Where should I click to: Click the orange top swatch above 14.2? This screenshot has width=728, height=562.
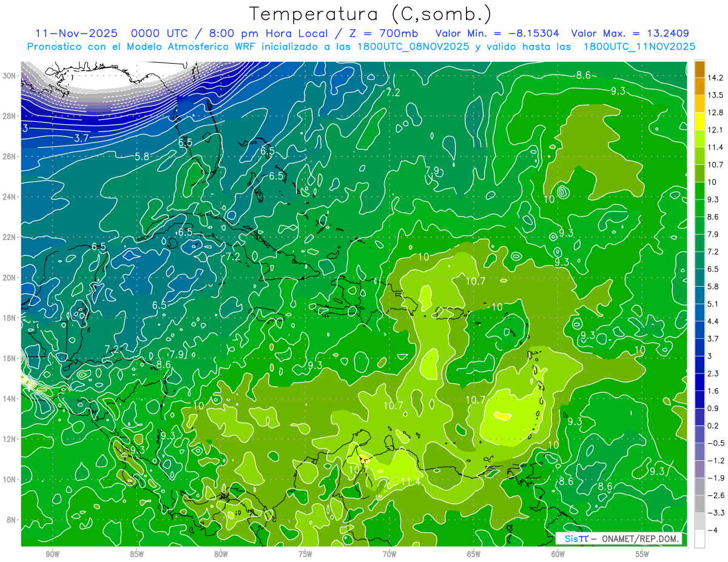click(x=699, y=69)
